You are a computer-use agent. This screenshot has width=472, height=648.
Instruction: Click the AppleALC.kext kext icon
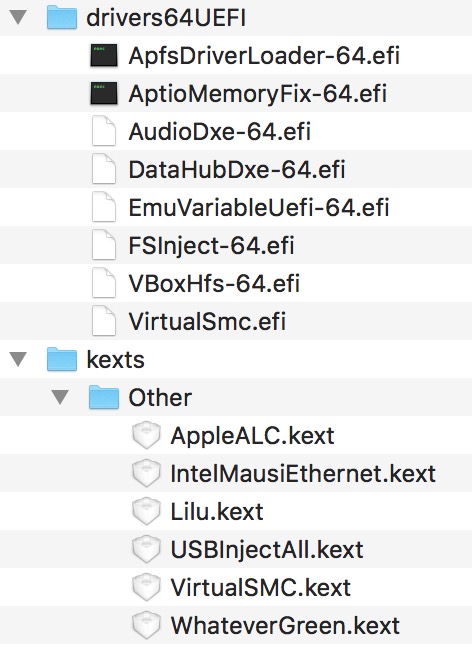click(146, 435)
